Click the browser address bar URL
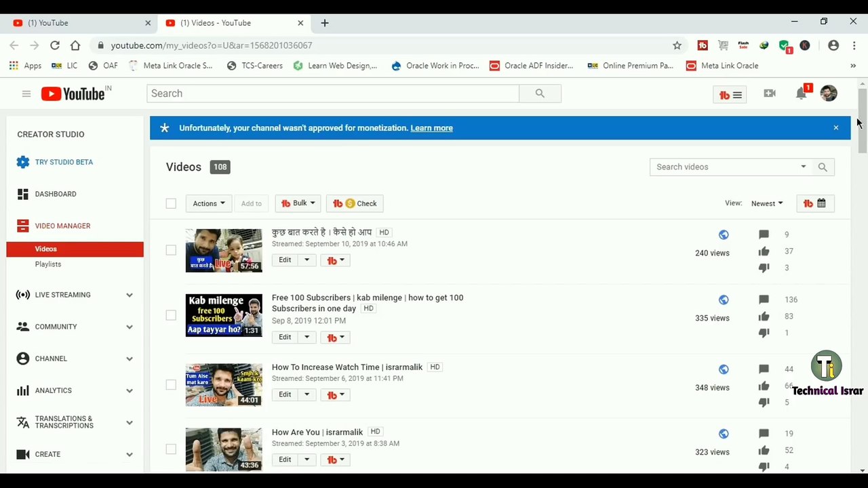Viewport: 868px width, 488px height. tap(212, 45)
